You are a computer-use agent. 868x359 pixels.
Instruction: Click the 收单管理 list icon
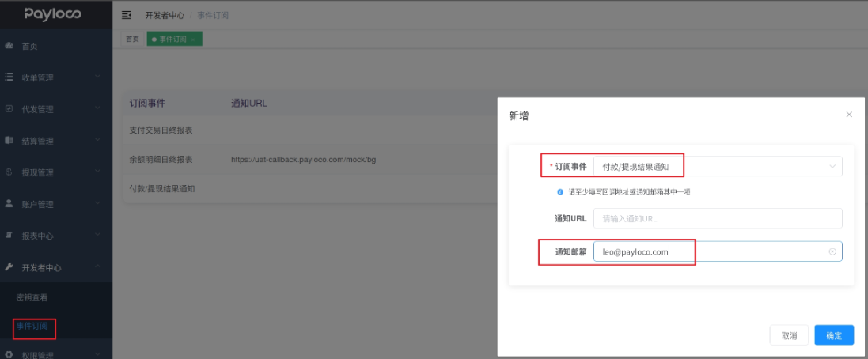[9, 77]
